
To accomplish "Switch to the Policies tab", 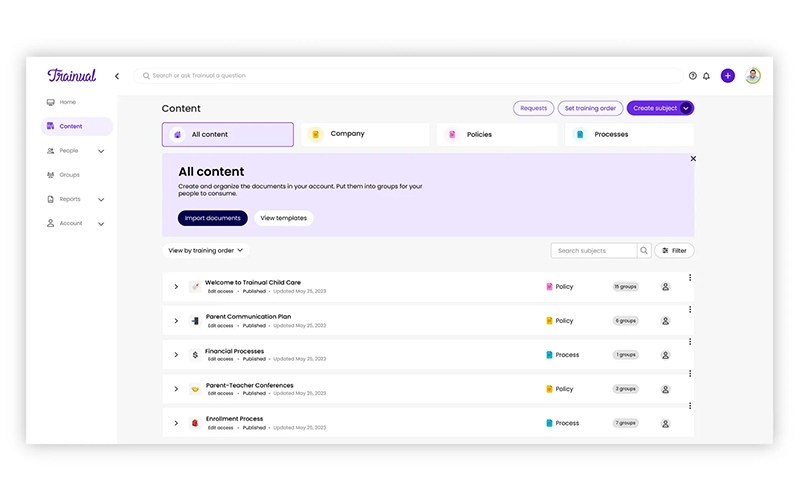I will [x=497, y=134].
